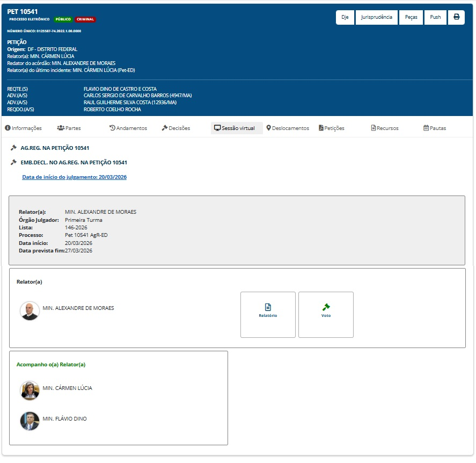The width and height of the screenshot is (476, 463).
Task: Select the Decisões tab
Action: coord(176,128)
